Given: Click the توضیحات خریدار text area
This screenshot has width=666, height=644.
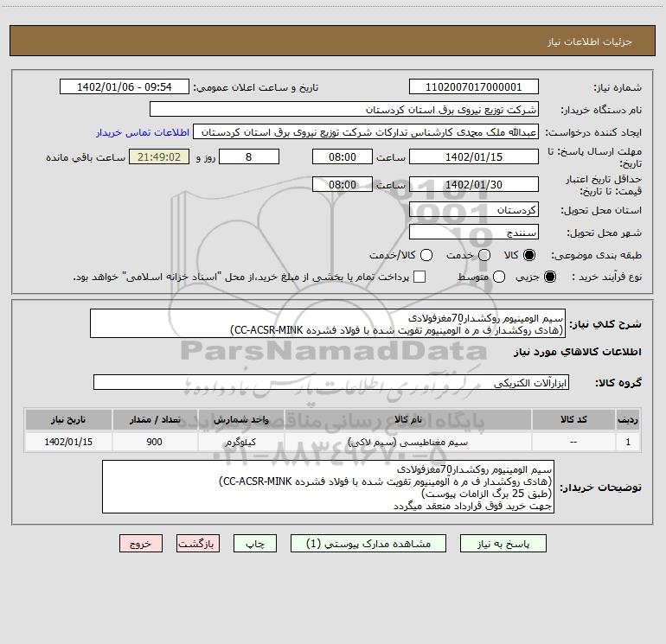Looking at the screenshot, I should [x=328, y=487].
